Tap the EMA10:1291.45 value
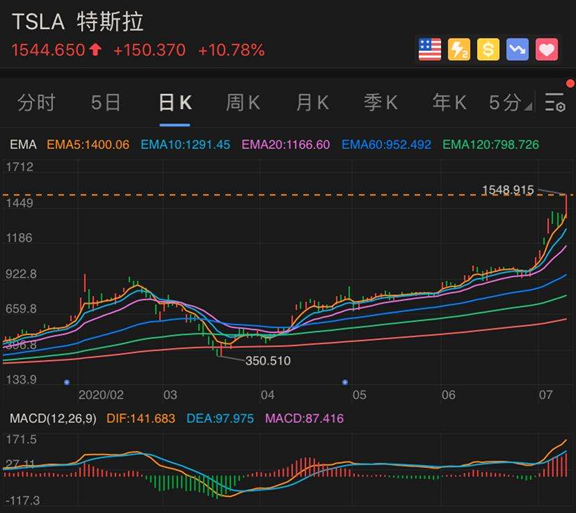576x513 pixels. (186, 144)
